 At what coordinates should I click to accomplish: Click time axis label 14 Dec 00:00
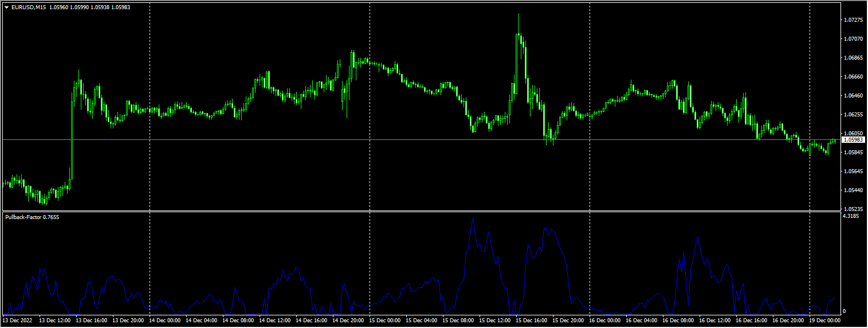[x=166, y=321]
